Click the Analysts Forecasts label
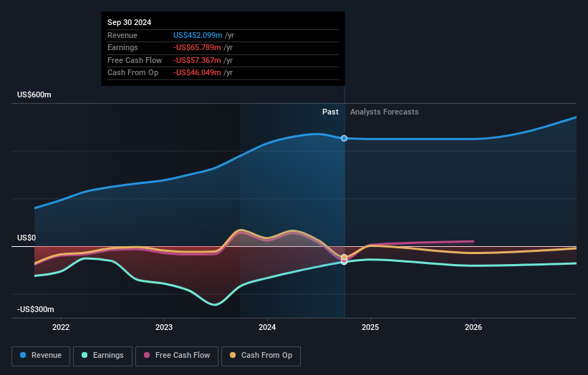The image size is (588, 375). click(385, 112)
